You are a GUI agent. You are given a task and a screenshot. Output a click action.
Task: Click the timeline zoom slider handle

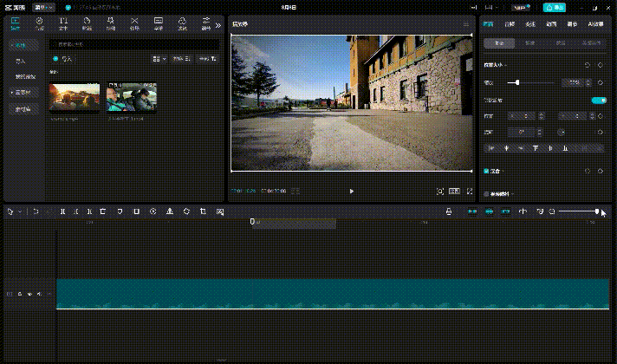[597, 211]
